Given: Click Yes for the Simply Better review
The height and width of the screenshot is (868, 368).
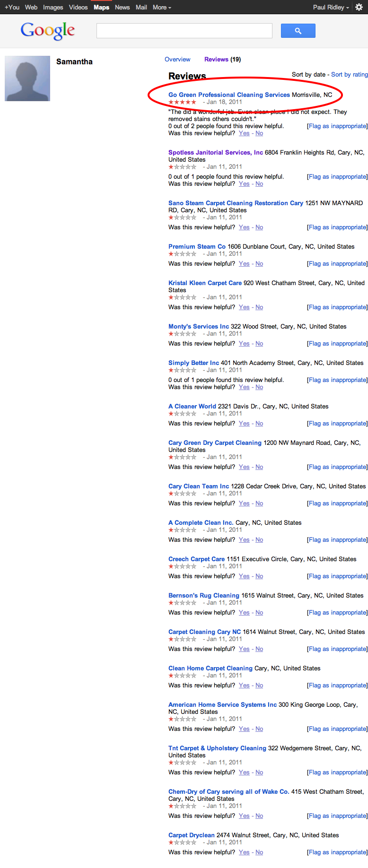Looking at the screenshot, I should coord(244,387).
